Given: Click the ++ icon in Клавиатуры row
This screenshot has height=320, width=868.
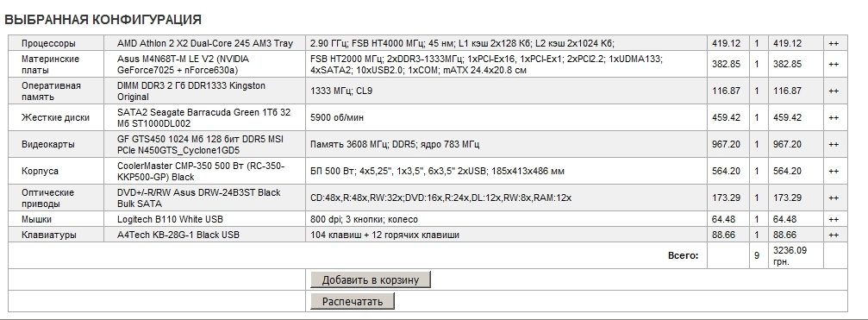Looking at the screenshot, I should [834, 235].
